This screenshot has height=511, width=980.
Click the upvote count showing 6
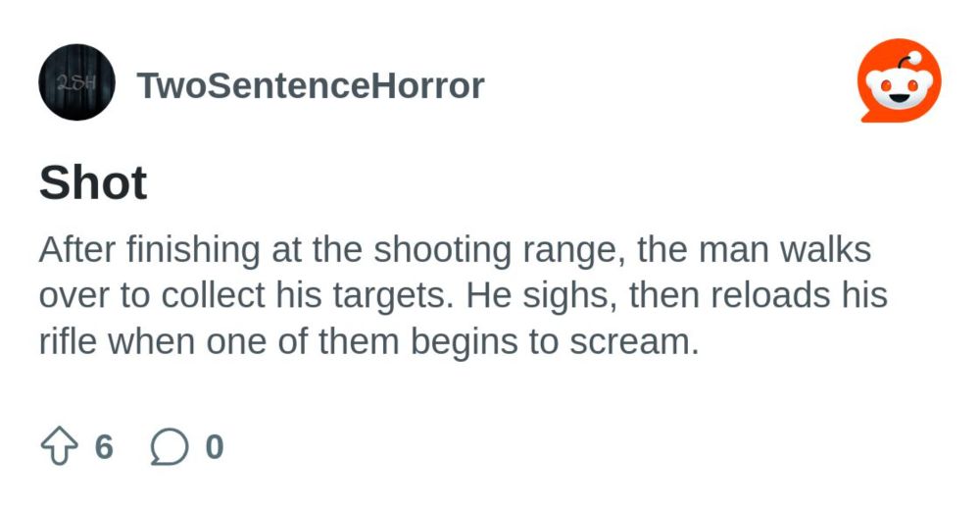tap(105, 446)
